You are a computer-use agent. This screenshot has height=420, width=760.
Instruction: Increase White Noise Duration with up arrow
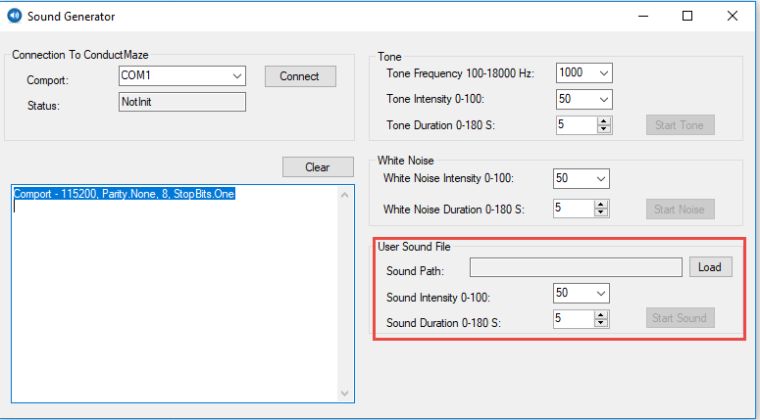pos(601,204)
